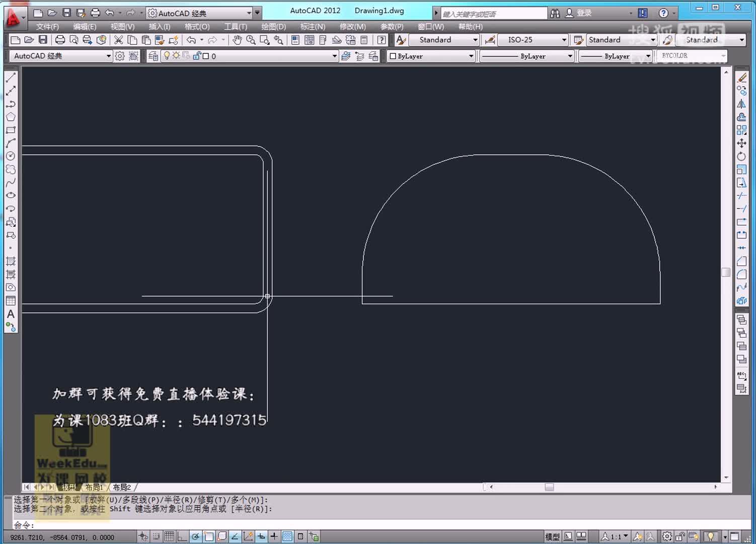Open the Hatch tool
The width and height of the screenshot is (756, 544).
(11, 261)
